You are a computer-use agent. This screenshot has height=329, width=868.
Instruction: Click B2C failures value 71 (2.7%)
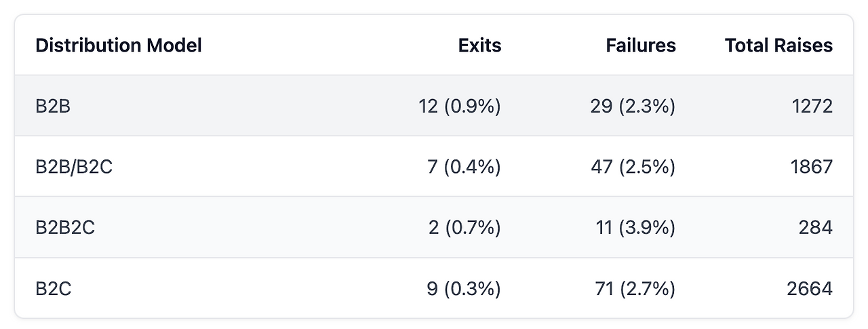coord(635,288)
